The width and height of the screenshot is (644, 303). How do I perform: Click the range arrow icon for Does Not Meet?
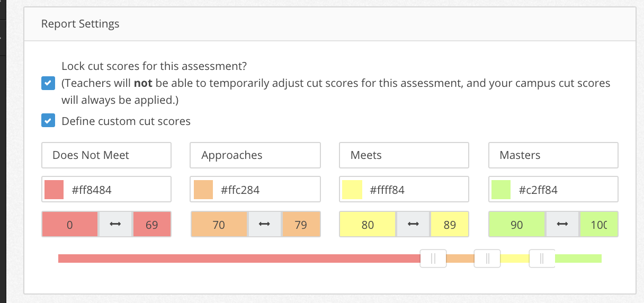[x=115, y=225]
